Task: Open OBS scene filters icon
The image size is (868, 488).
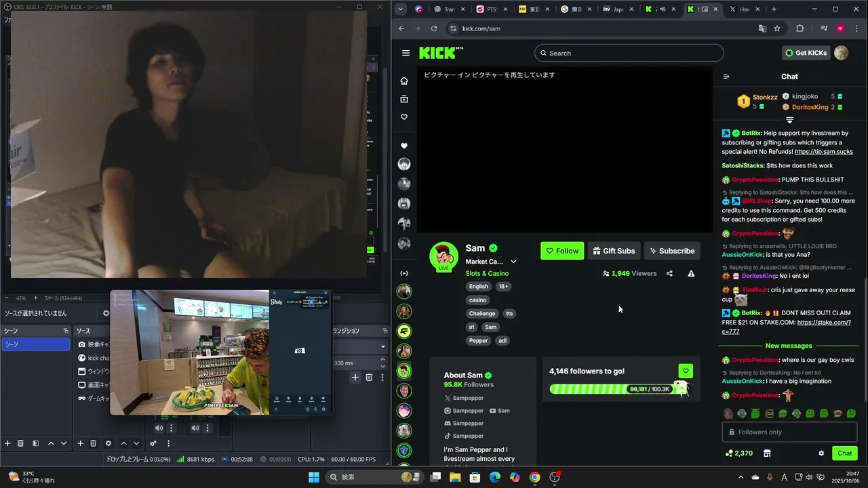Action: pyautogui.click(x=35, y=443)
